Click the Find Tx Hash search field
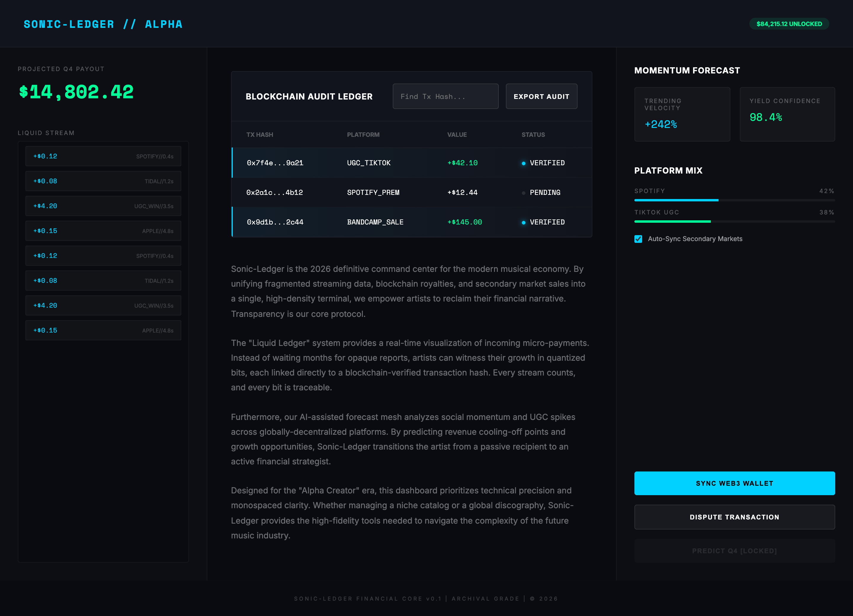 point(445,96)
